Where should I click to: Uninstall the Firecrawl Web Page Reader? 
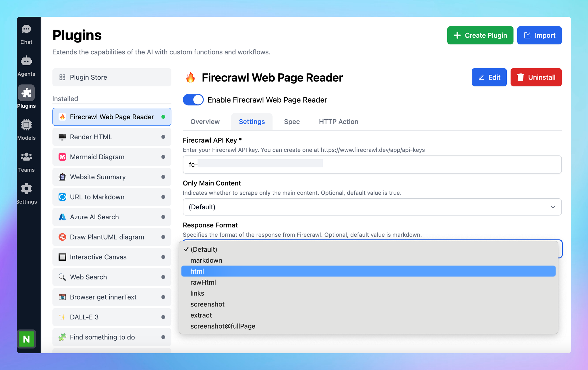[536, 77]
